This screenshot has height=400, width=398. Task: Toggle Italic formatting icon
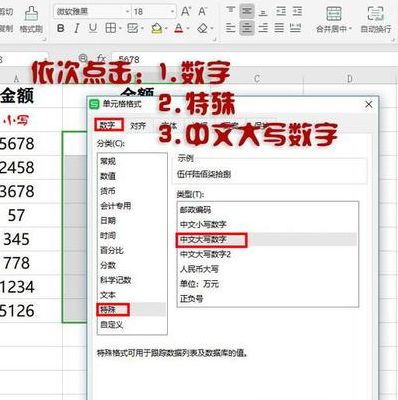point(77,28)
